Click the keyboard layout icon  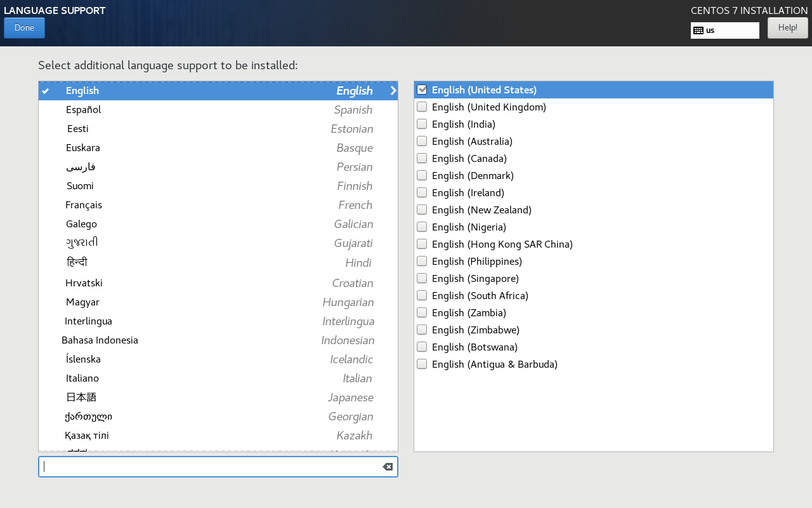pyautogui.click(x=698, y=30)
